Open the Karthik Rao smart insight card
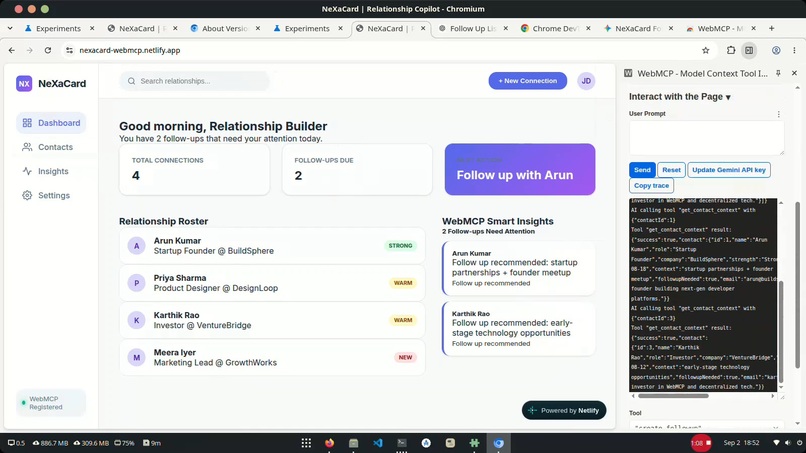This screenshot has width=806, height=453. coord(519,329)
